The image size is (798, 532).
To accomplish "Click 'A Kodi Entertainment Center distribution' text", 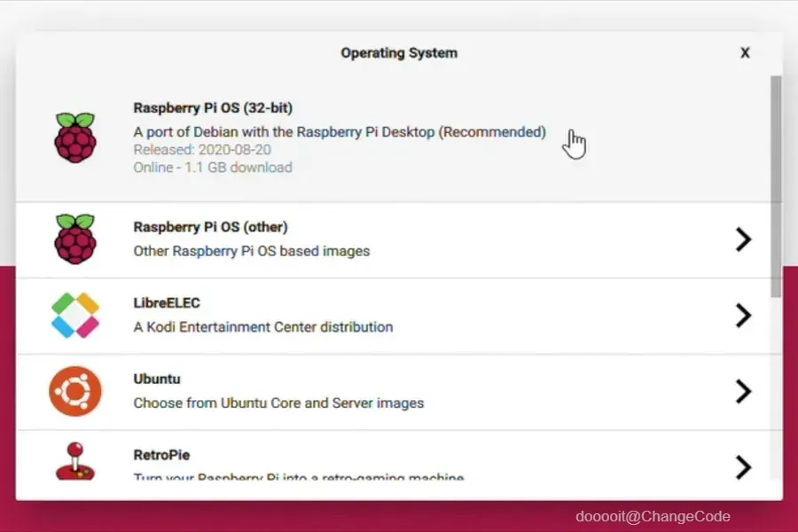I will 263,327.
